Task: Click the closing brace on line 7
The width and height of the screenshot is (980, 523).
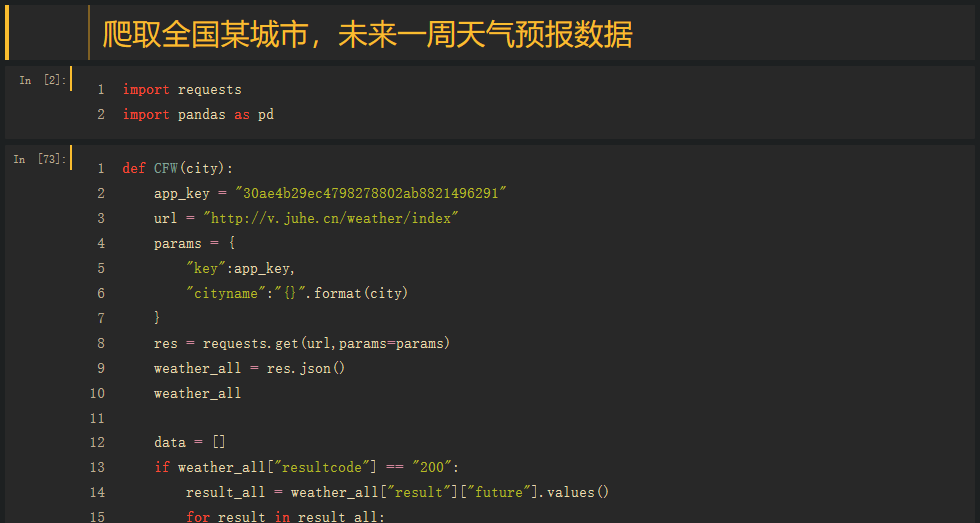Action: [157, 318]
